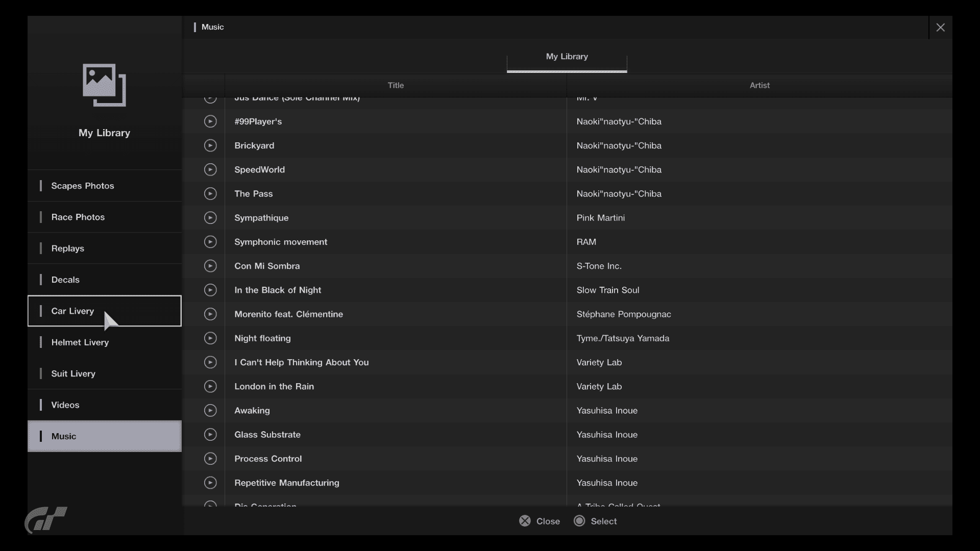This screenshot has width=980, height=551.
Task: Play In the Black of Night
Action: pyautogui.click(x=210, y=290)
